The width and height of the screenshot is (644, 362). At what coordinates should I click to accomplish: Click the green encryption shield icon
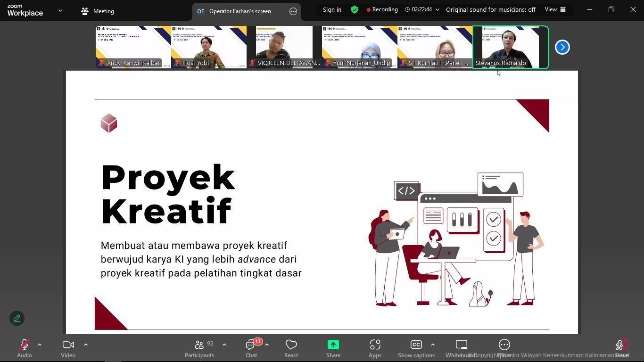[x=355, y=9]
